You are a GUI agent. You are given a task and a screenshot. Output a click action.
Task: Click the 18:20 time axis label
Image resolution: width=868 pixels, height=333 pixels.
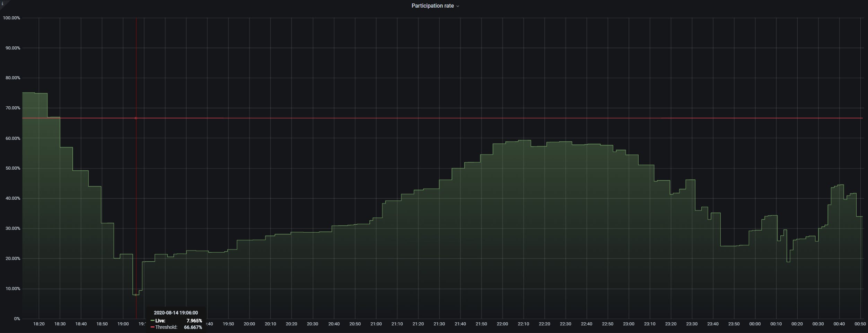point(39,324)
